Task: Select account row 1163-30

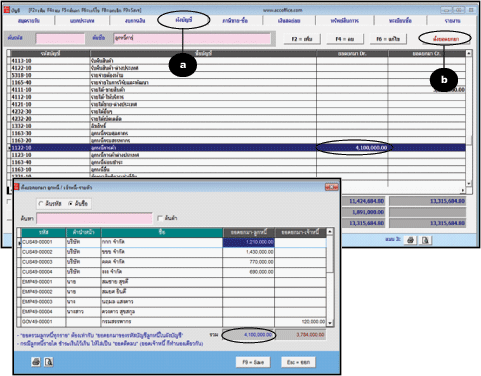Action: pos(238,133)
